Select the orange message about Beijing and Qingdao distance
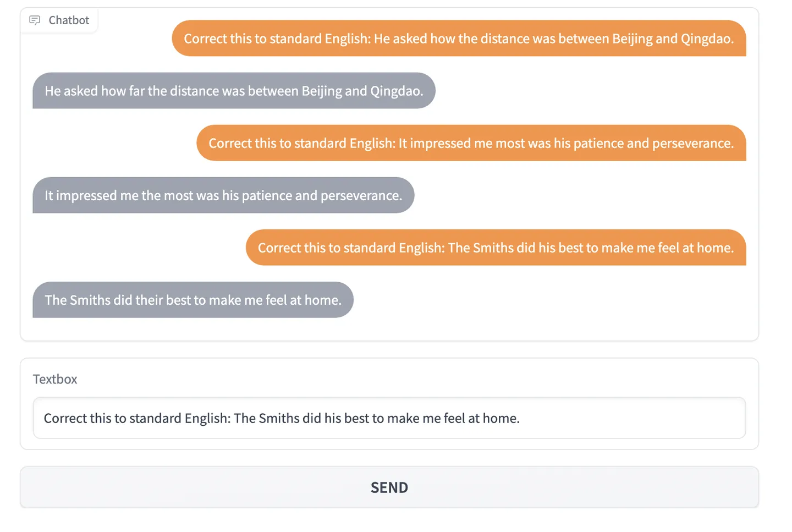The image size is (792, 532). tap(458, 39)
